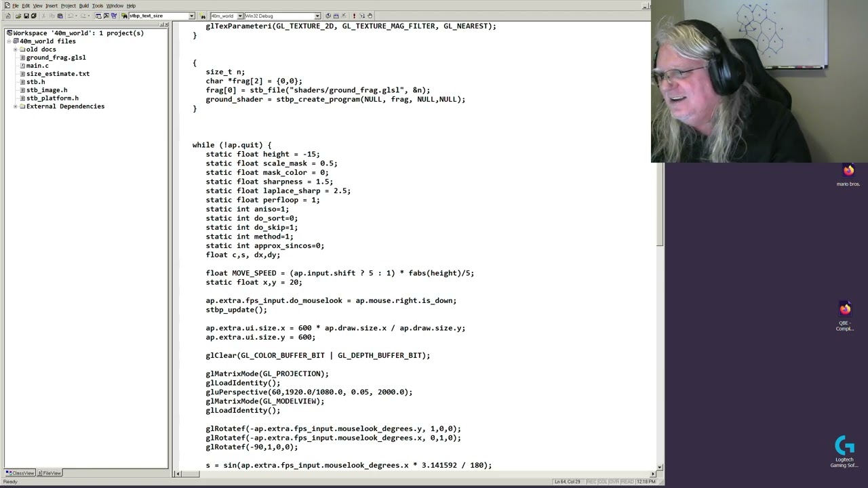The image size is (868, 488).
Task: Click the Find in Files binoculars icon
Action: coord(125,16)
